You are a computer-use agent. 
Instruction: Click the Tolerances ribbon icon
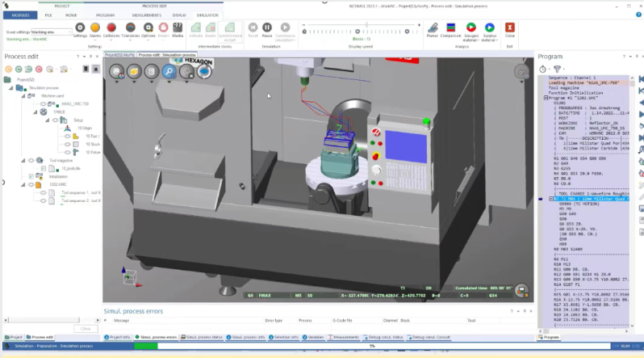pyautogui.click(x=130, y=29)
